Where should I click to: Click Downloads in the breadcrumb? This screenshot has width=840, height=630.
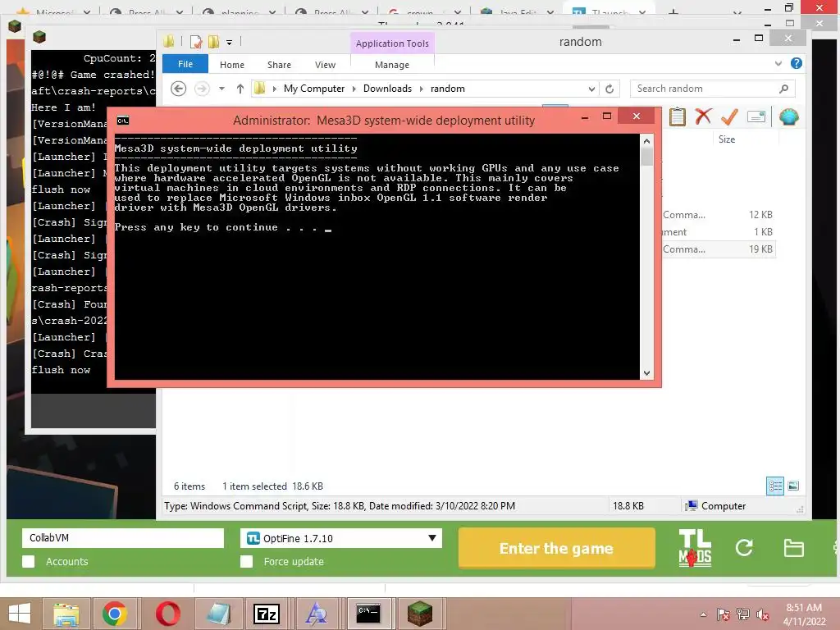[387, 89]
